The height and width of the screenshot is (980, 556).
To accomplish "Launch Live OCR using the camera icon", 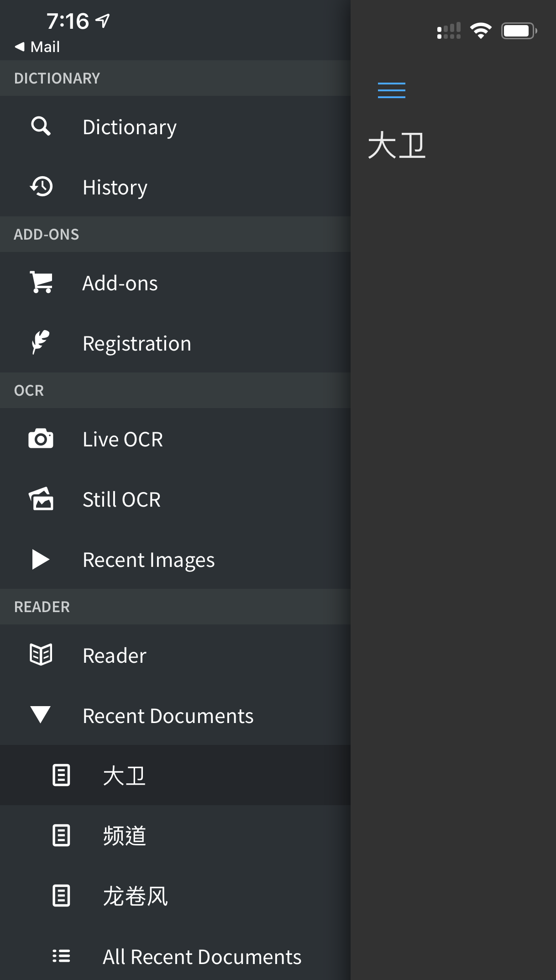I will point(41,439).
